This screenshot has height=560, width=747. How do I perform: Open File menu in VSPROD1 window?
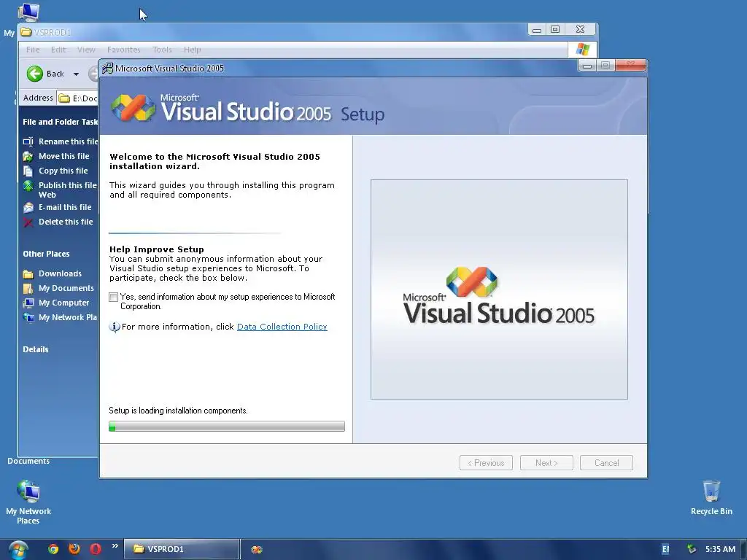coord(33,50)
